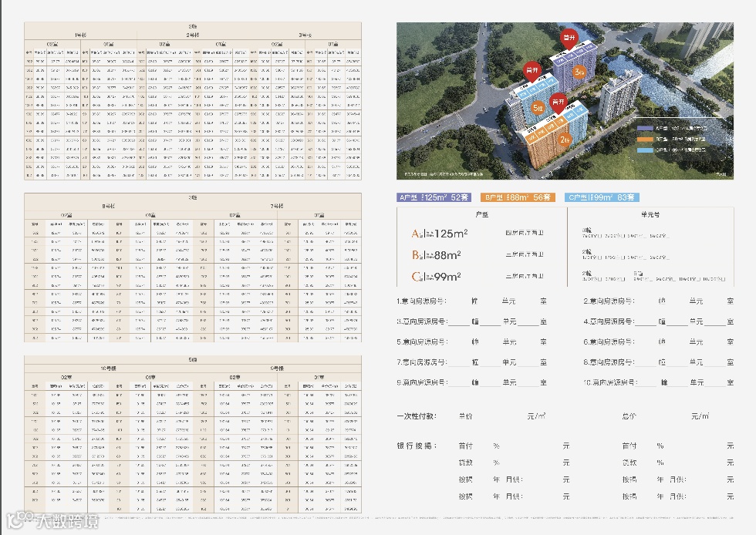Click the unit blank in row 9.意向房源房号

click(x=490, y=383)
